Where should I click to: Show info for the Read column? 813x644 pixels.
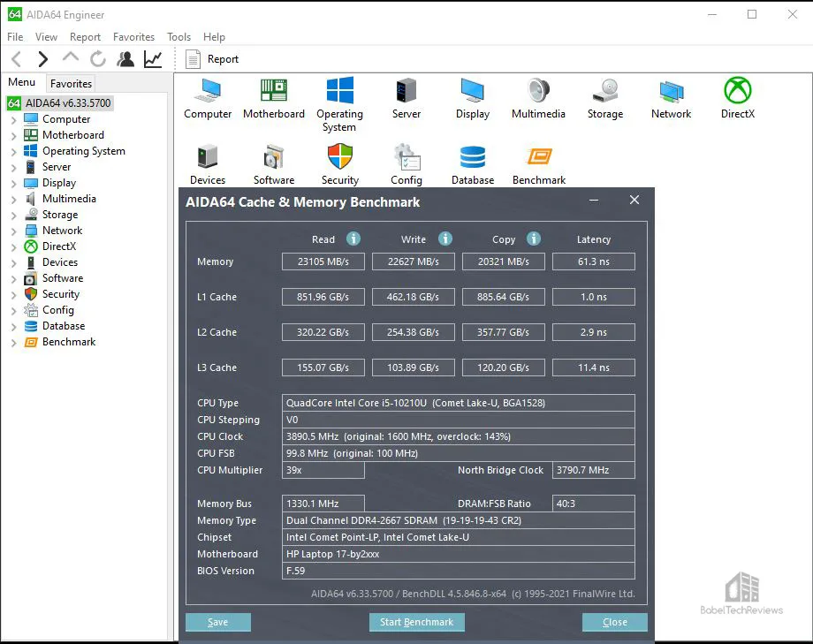click(x=353, y=239)
